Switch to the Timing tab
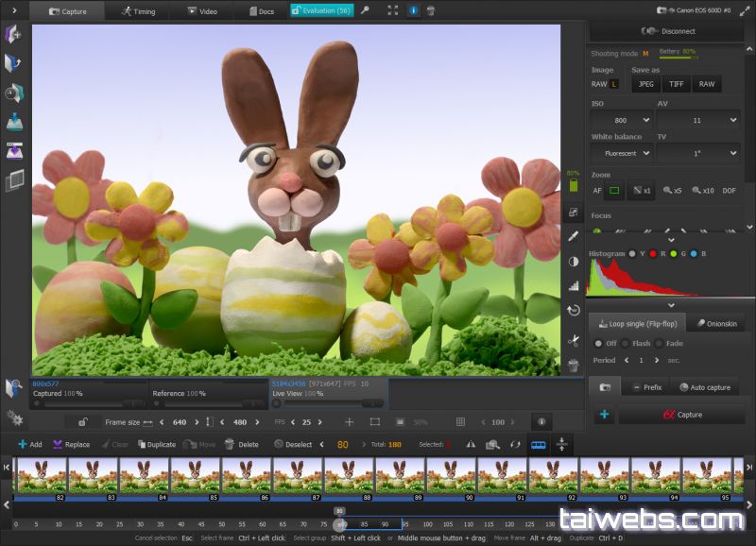 tap(139, 11)
